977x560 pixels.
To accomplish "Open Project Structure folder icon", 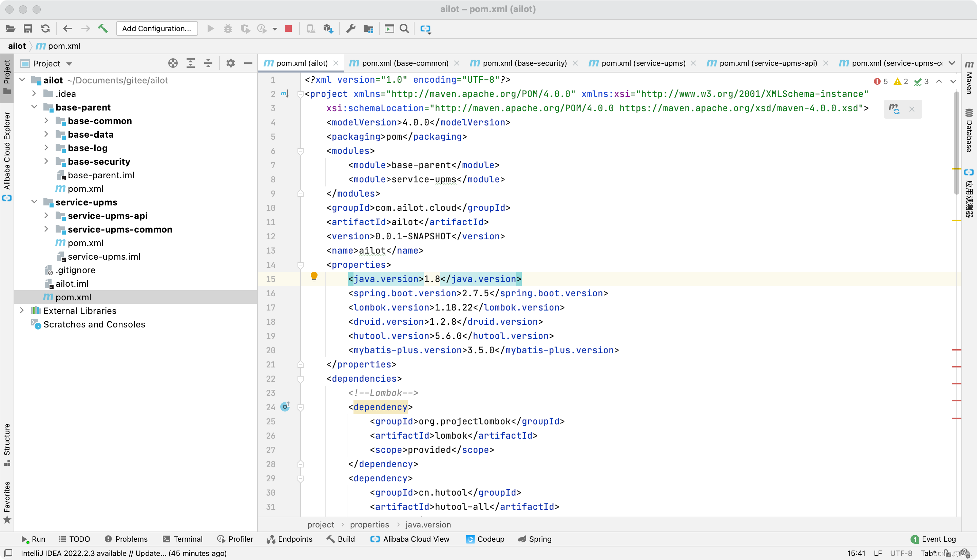I will coord(368,28).
